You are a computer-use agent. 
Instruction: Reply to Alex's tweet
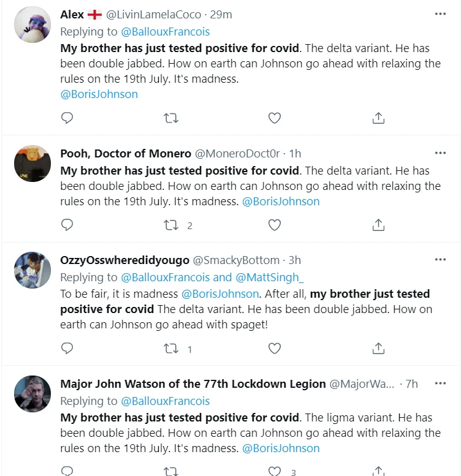tap(67, 118)
